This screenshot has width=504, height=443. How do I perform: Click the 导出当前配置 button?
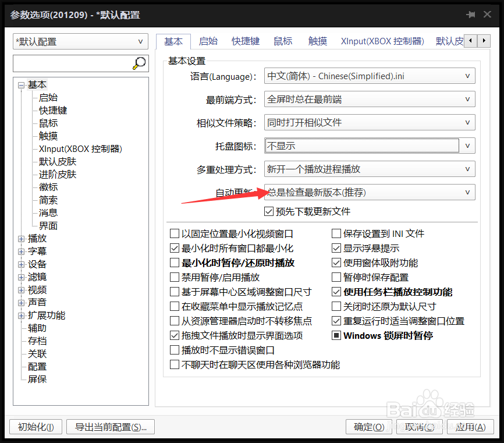(x=110, y=427)
